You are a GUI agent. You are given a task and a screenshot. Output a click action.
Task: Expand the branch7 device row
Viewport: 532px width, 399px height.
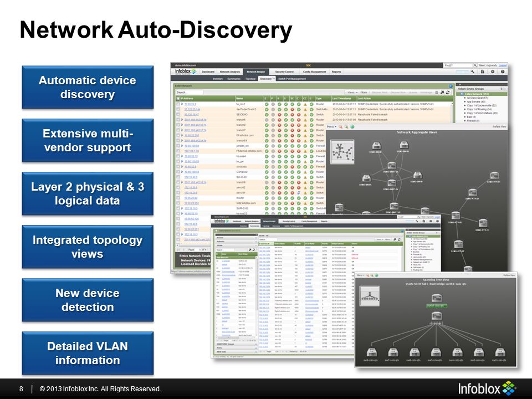[x=182, y=130]
